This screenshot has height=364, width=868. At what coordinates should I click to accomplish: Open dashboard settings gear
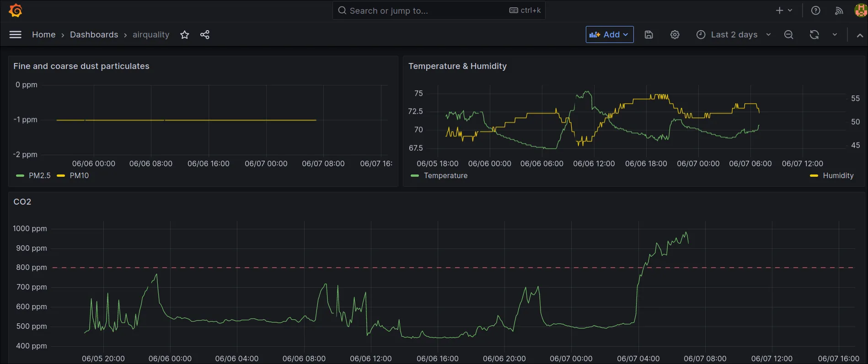[x=675, y=35]
